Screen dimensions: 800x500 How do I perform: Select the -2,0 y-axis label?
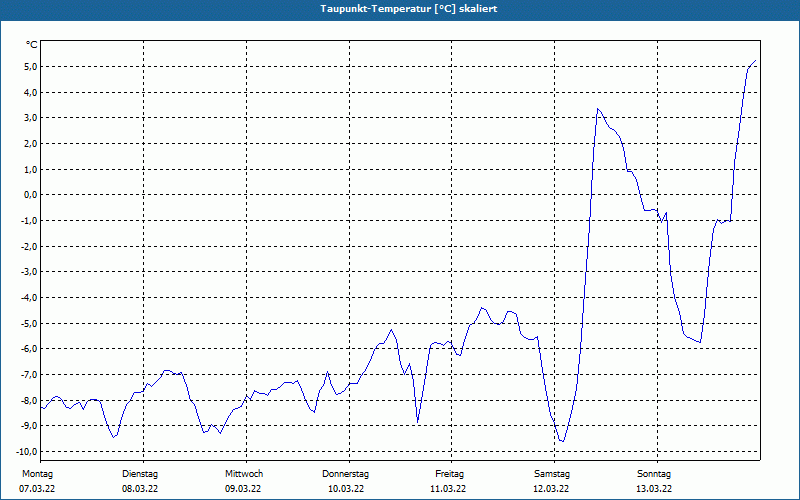click(28, 246)
